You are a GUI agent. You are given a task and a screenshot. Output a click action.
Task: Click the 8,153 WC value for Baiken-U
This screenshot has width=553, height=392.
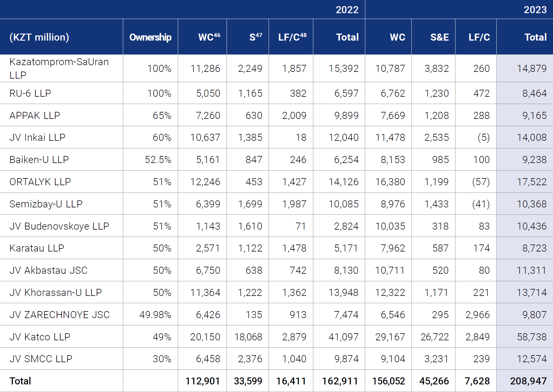(x=393, y=159)
